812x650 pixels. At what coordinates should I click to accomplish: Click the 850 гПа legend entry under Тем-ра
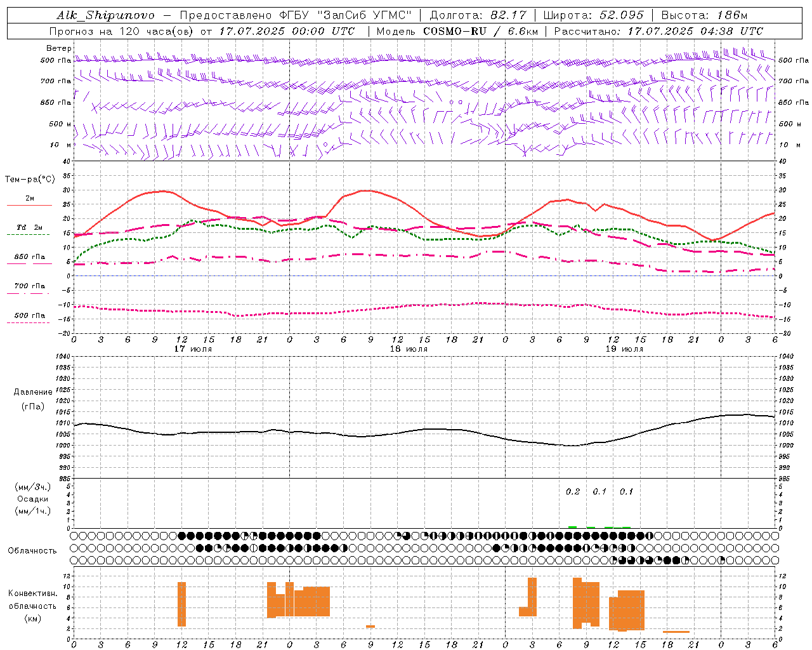29,257
